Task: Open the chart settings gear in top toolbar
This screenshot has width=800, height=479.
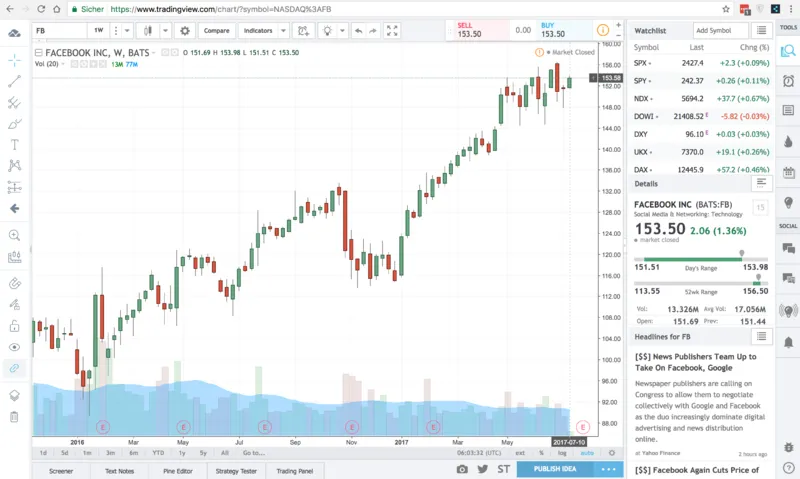Action: pos(185,31)
